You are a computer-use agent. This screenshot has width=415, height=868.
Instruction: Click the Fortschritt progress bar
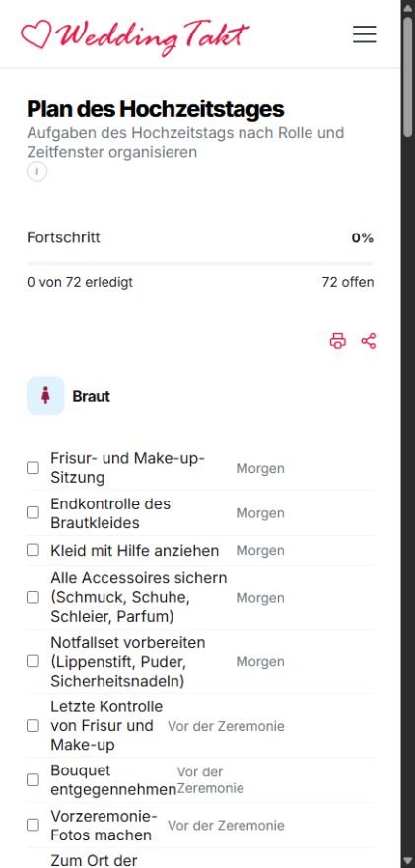pyautogui.click(x=200, y=263)
